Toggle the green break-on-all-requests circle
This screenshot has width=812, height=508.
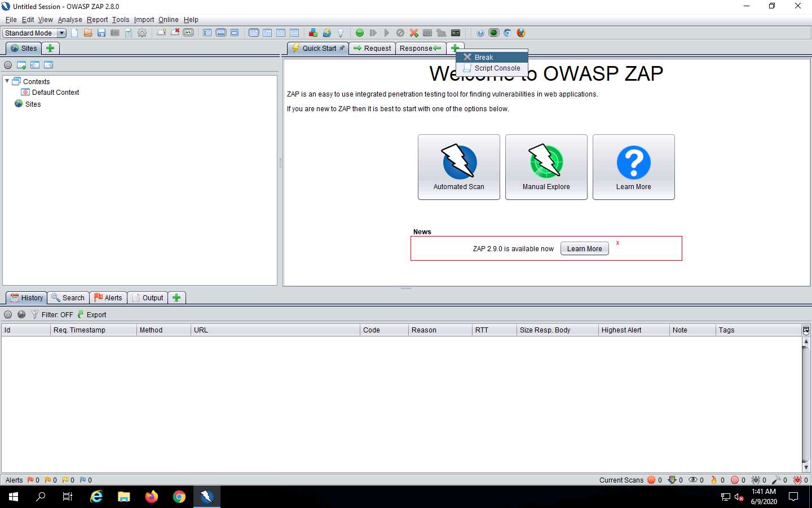click(x=360, y=33)
